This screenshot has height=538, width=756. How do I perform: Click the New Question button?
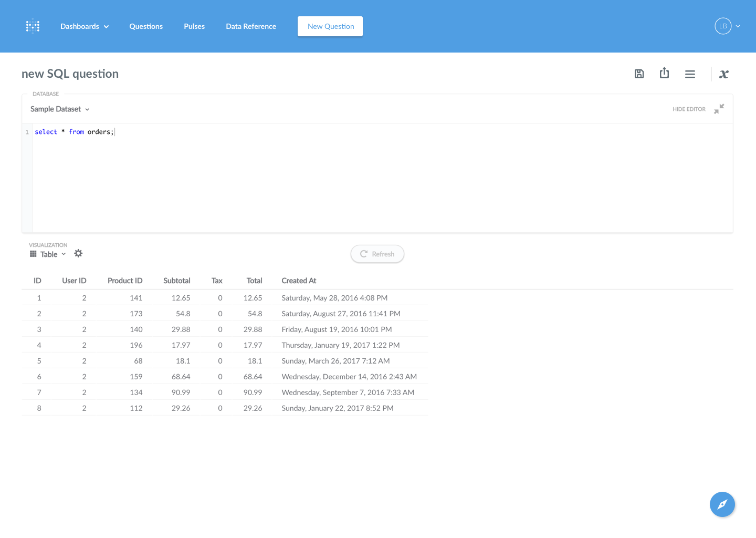click(330, 26)
